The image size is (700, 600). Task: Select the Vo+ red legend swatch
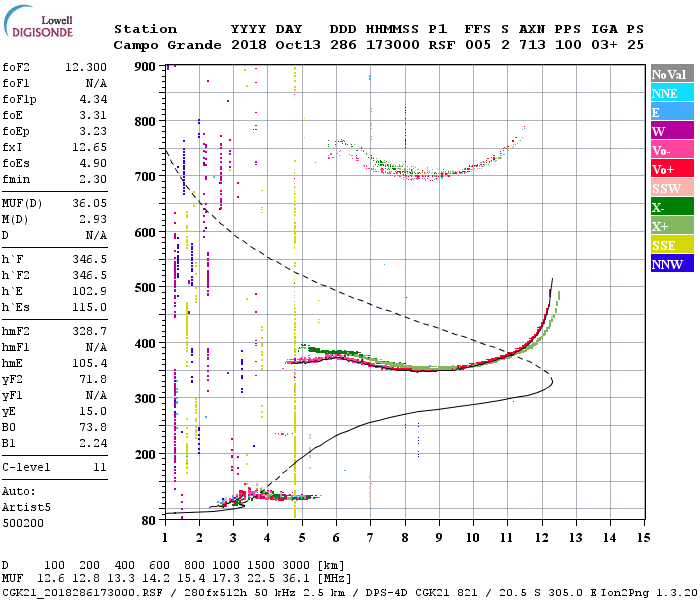pyautogui.click(x=672, y=169)
